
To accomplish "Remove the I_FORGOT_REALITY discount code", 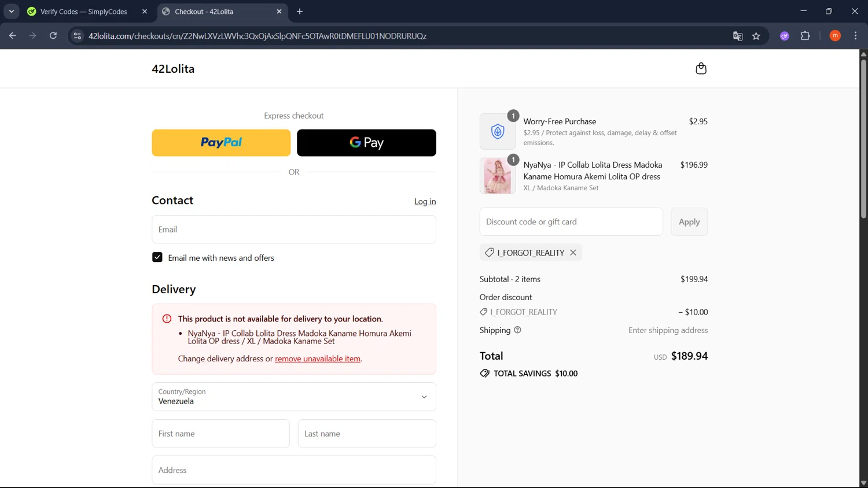I will click(x=573, y=253).
